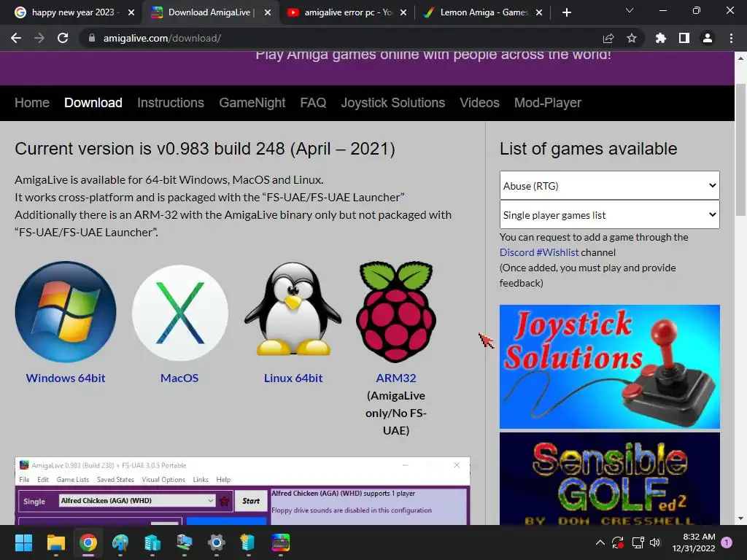Open the Settings gear on the taskbar
This screenshot has height=560, width=747.
(216, 542)
